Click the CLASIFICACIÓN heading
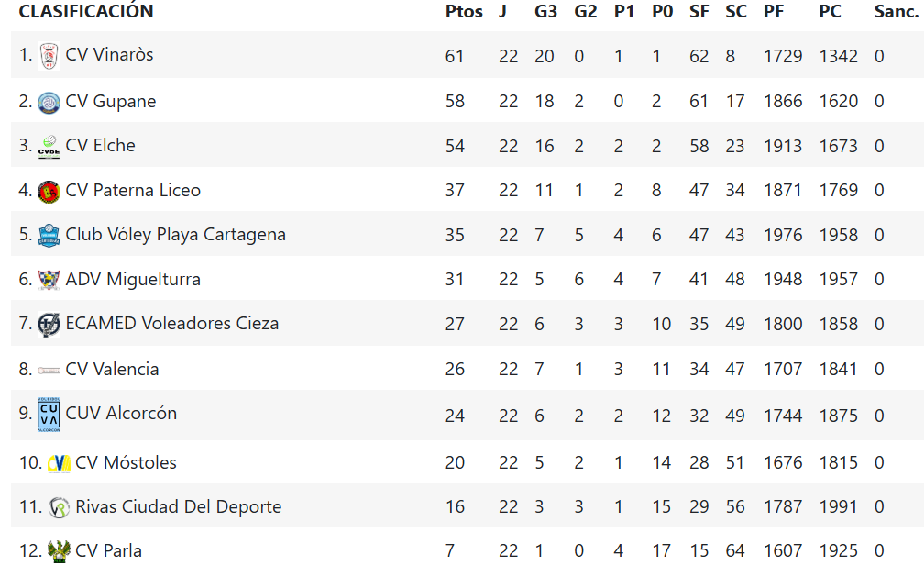The image size is (924, 577). 86,11
